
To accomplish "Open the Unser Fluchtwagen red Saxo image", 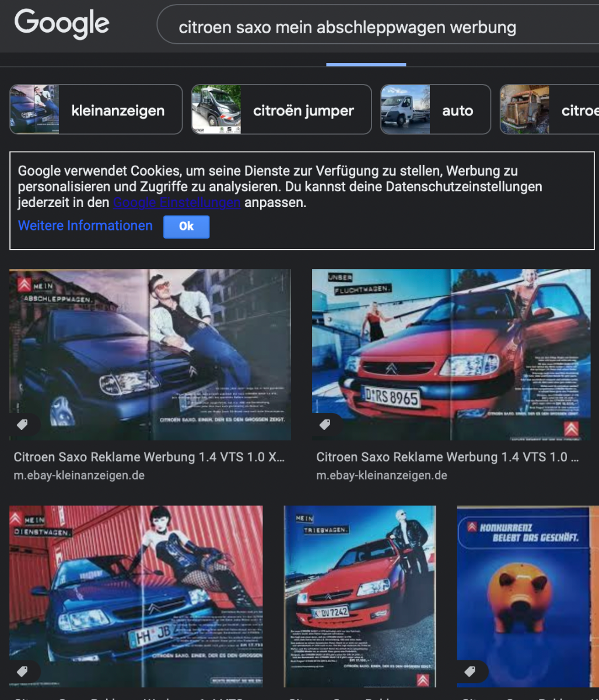I will 451,355.
